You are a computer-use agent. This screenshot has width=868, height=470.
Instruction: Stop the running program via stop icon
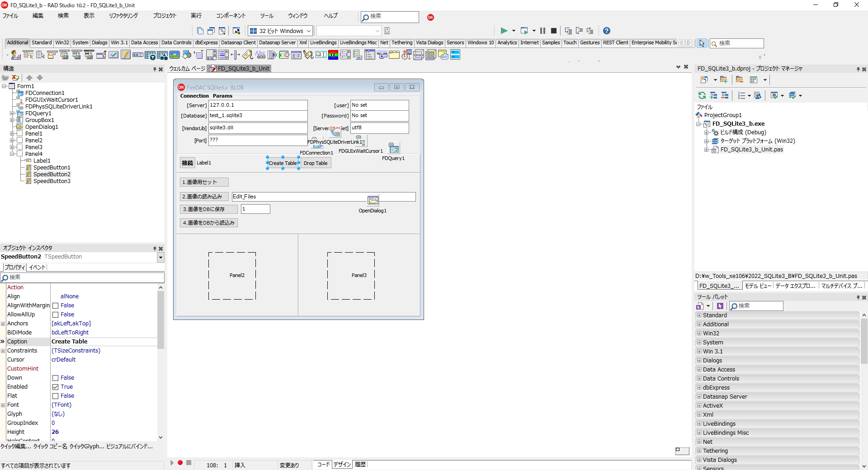554,31
